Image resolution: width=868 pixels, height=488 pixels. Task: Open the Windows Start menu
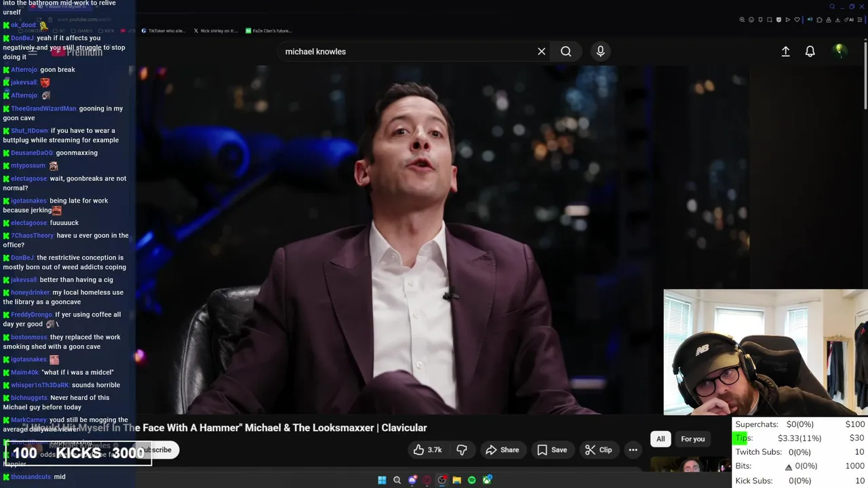tap(382, 480)
